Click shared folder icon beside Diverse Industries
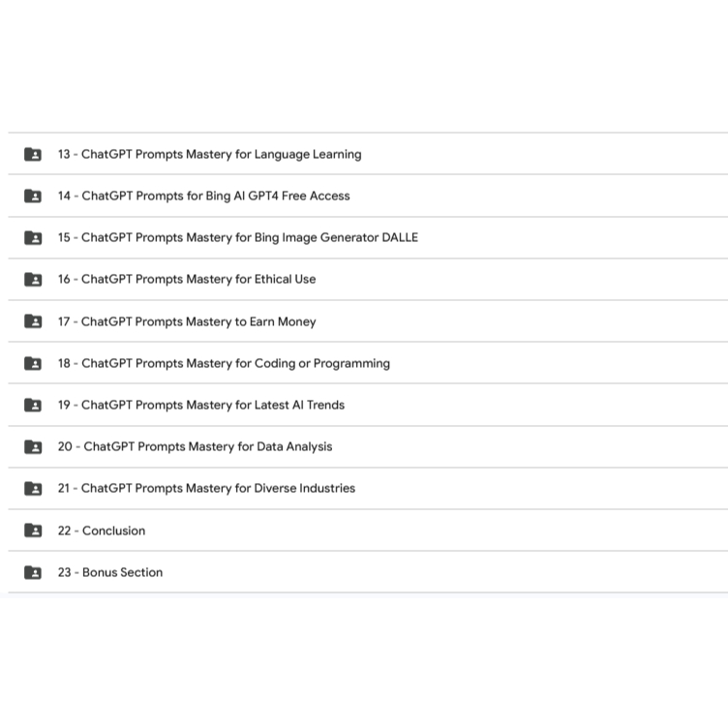Viewport: 728px width, 728px height. tap(33, 488)
